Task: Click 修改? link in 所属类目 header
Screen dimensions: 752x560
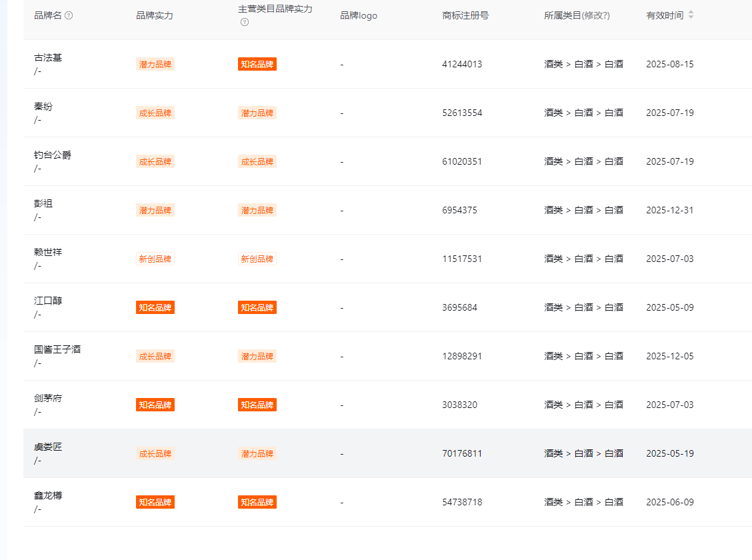Action: point(595,15)
